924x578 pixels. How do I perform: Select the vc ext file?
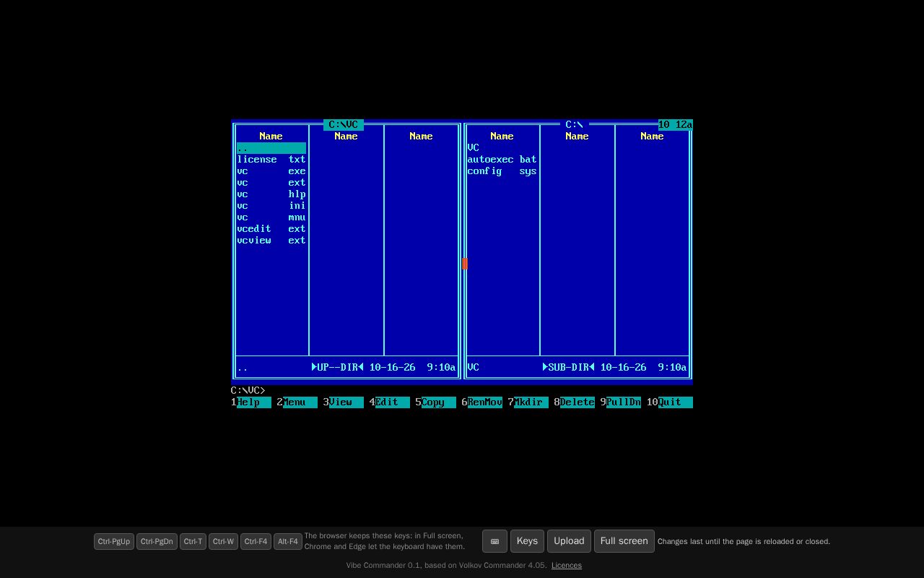point(271,182)
